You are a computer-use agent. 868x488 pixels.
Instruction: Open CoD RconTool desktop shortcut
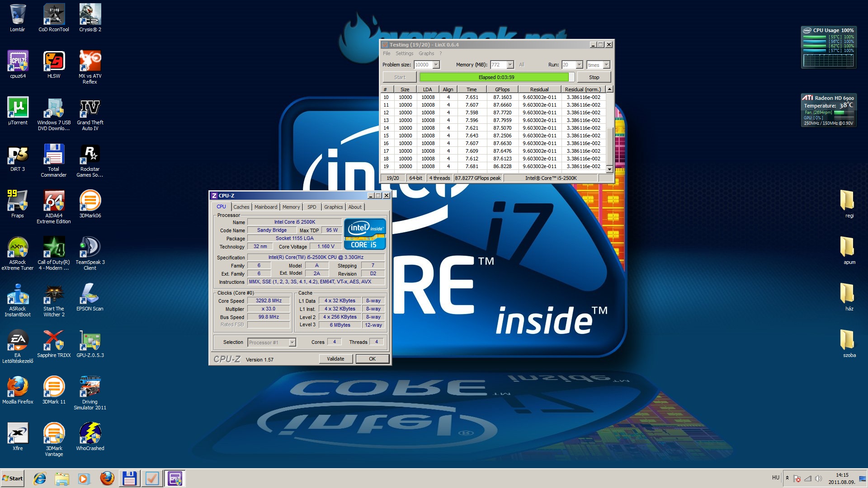click(54, 18)
